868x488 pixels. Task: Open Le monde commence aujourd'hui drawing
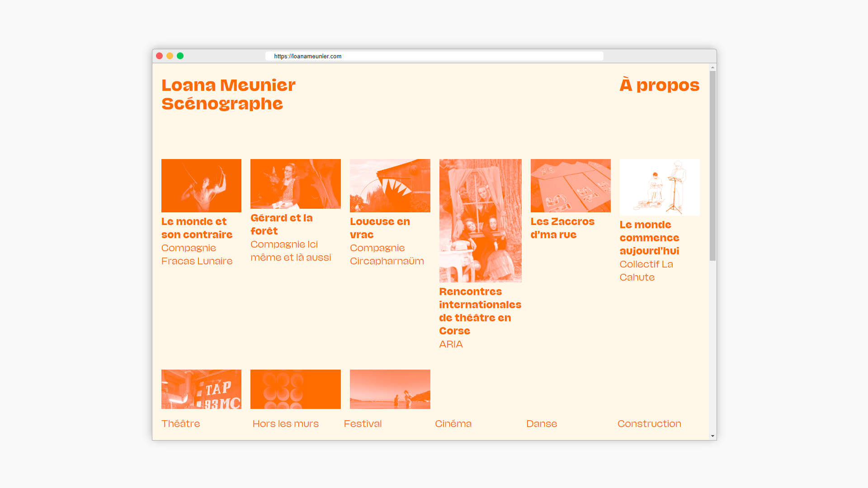tap(659, 187)
